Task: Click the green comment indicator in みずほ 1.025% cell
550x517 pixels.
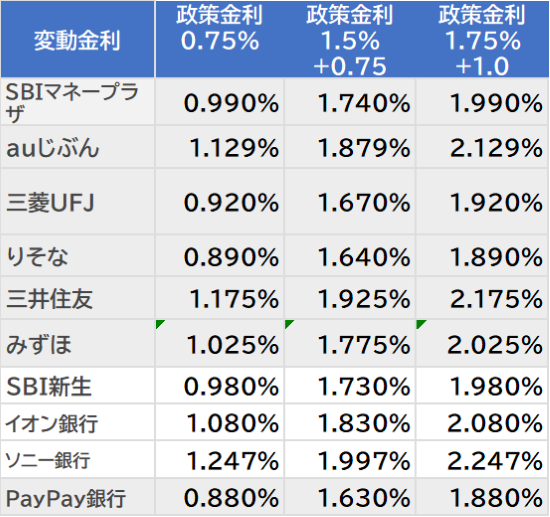Action: 160,324
